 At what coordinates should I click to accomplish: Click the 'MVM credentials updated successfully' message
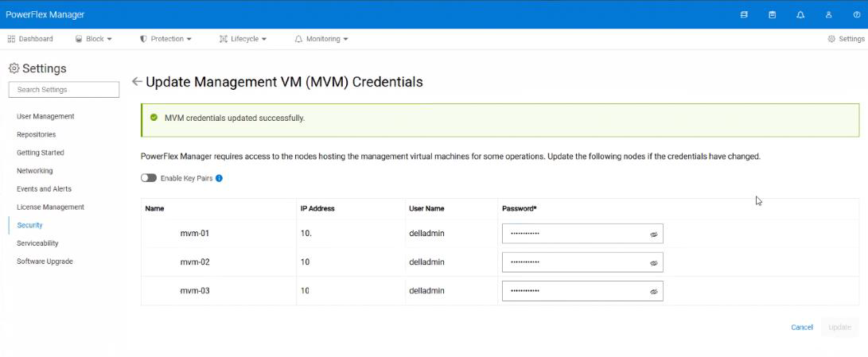coord(235,118)
